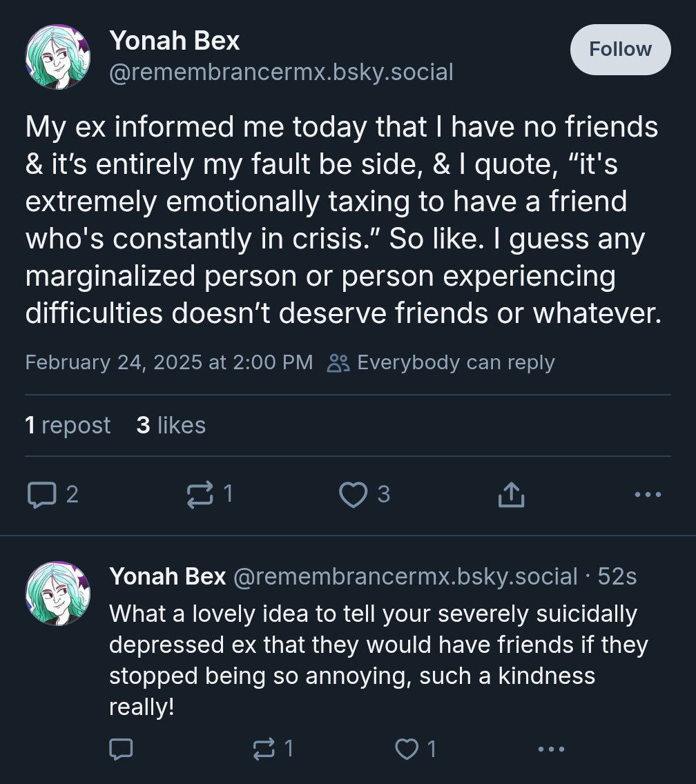
Task: Open Yonah Bex display name profile link
Action: pos(175,41)
